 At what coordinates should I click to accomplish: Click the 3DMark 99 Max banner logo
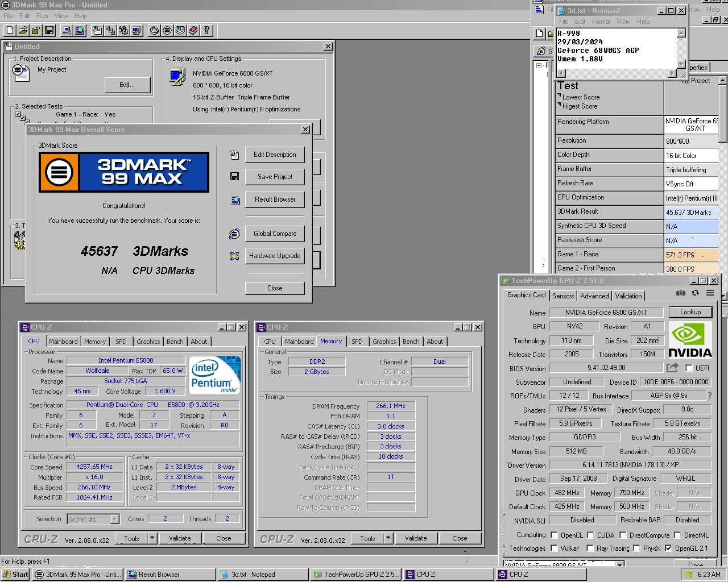point(124,172)
